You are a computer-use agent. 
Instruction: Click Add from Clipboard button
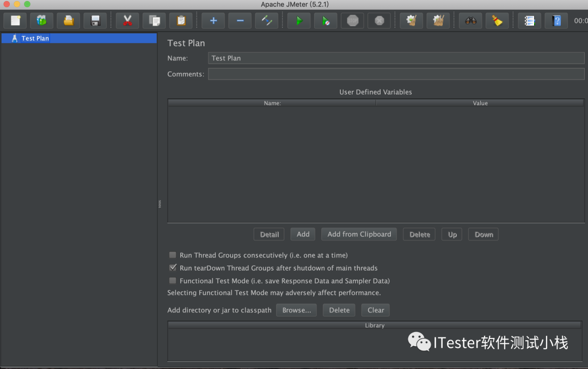(x=359, y=235)
